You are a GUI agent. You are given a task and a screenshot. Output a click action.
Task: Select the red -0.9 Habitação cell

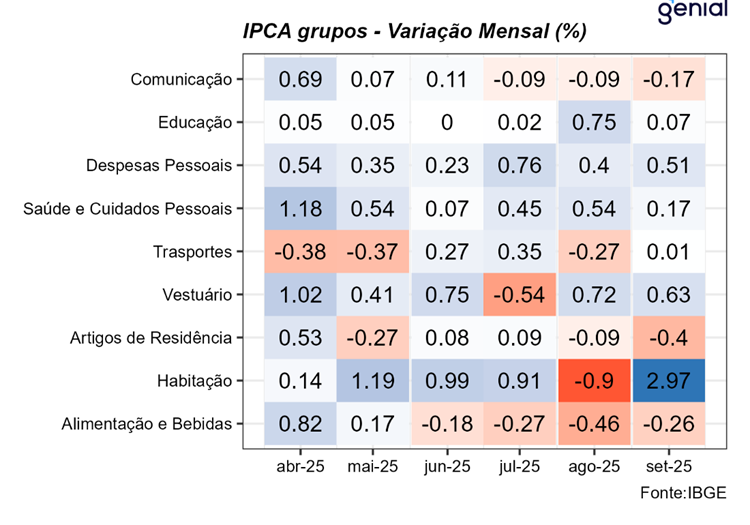(x=595, y=380)
